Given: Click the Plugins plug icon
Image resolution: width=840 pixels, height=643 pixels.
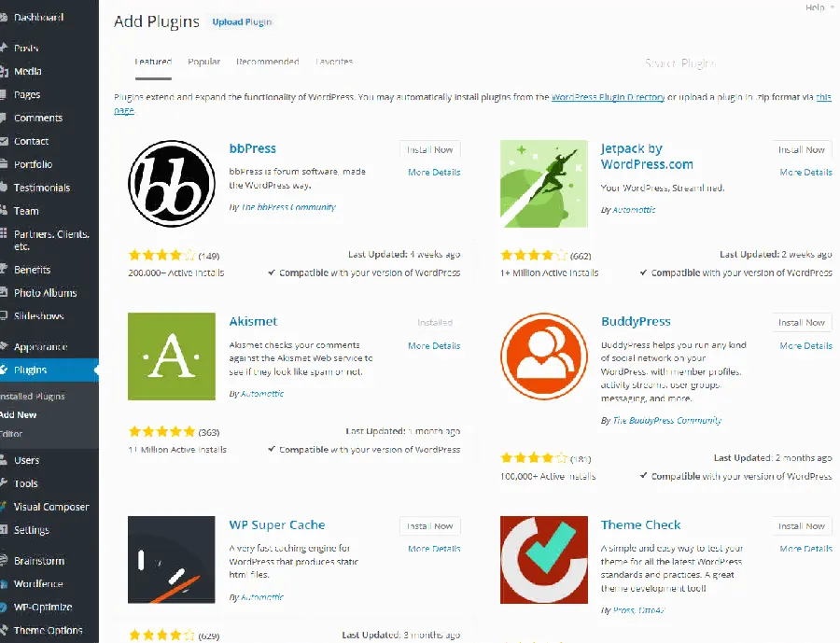Looking at the screenshot, I should pyautogui.click(x=3, y=370).
